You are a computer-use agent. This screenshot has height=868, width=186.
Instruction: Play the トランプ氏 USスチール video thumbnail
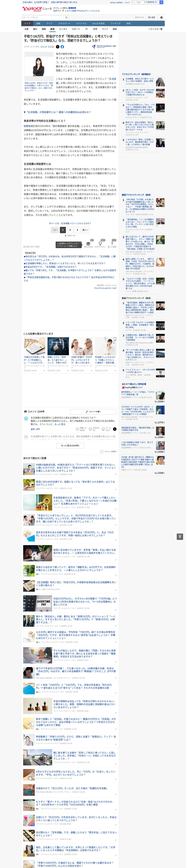(160, 325)
